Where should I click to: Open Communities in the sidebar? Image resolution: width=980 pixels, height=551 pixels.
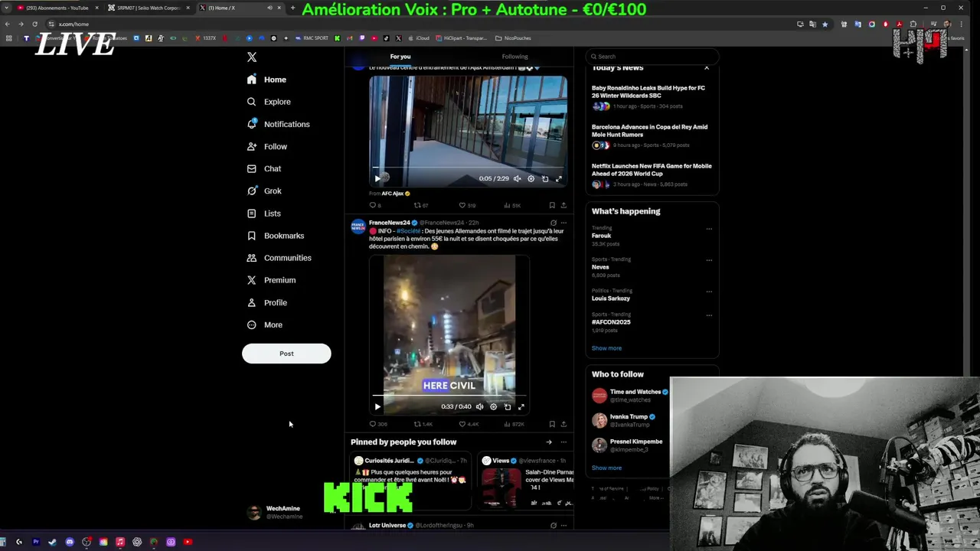tap(279, 258)
